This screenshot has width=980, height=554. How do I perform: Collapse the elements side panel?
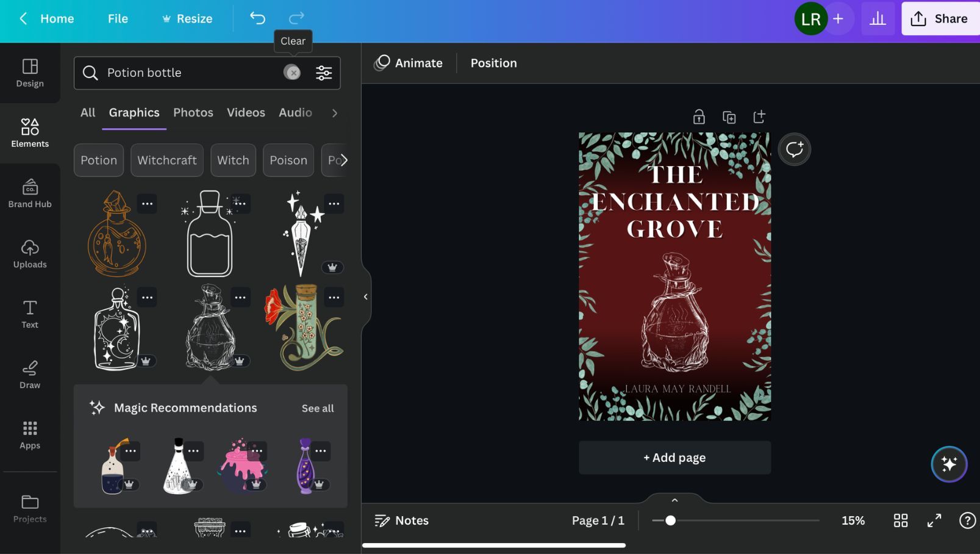pos(365,297)
